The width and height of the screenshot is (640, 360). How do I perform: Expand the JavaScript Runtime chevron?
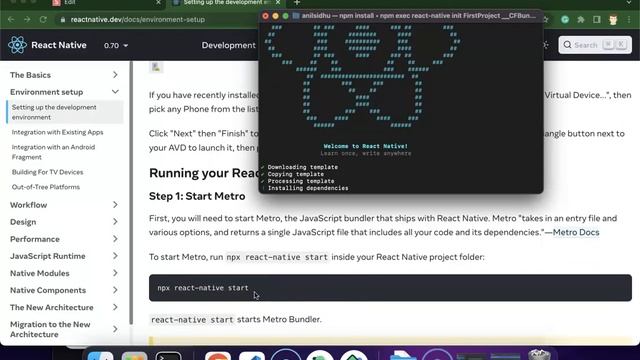(x=115, y=256)
